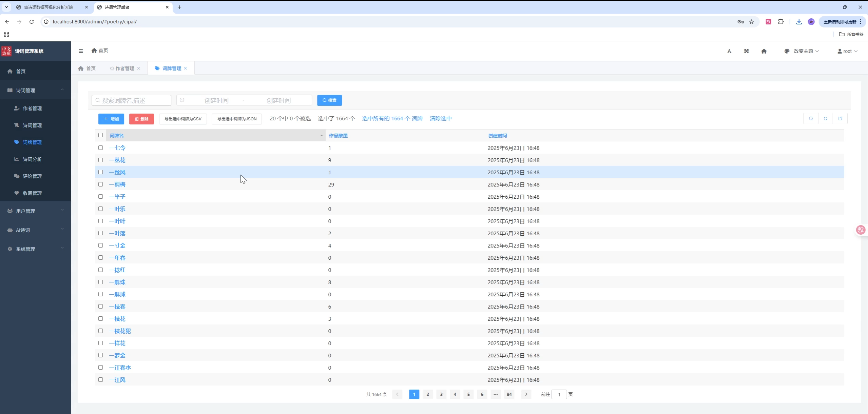868x414 pixels.
Task: Open the 一江春水 entry link
Action: pos(120,368)
